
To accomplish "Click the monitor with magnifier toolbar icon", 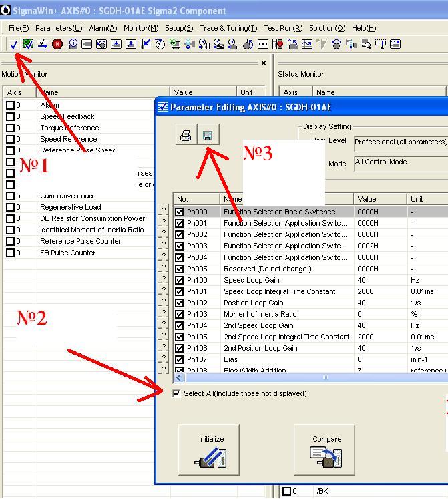I will (x=366, y=44).
